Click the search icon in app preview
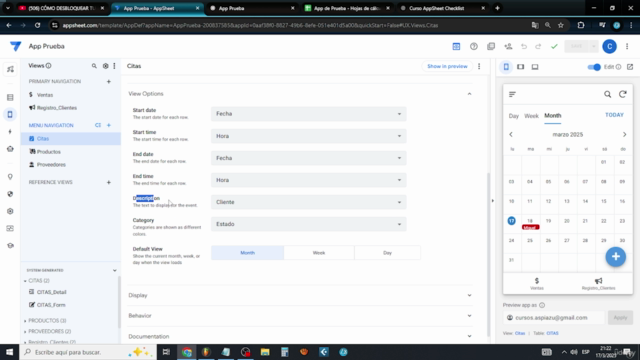Image resolution: width=640 pixels, height=360 pixels. 607,94
